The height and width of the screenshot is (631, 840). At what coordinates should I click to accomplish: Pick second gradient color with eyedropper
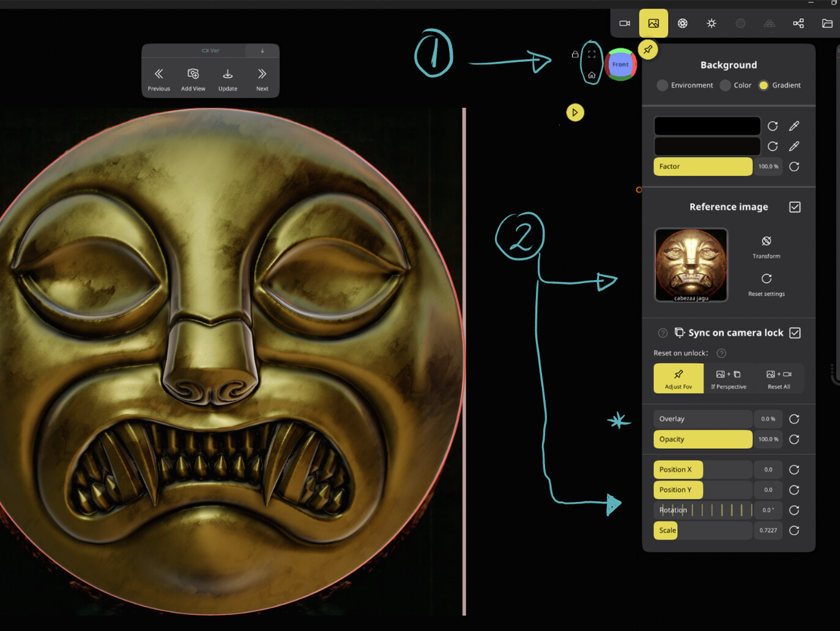(x=794, y=146)
